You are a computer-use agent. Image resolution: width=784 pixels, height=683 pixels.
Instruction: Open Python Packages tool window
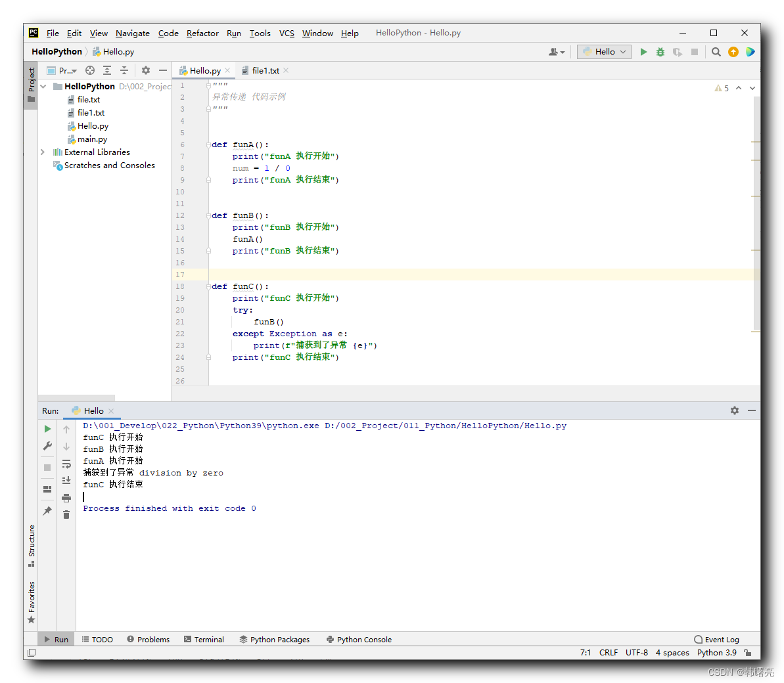tap(275, 640)
